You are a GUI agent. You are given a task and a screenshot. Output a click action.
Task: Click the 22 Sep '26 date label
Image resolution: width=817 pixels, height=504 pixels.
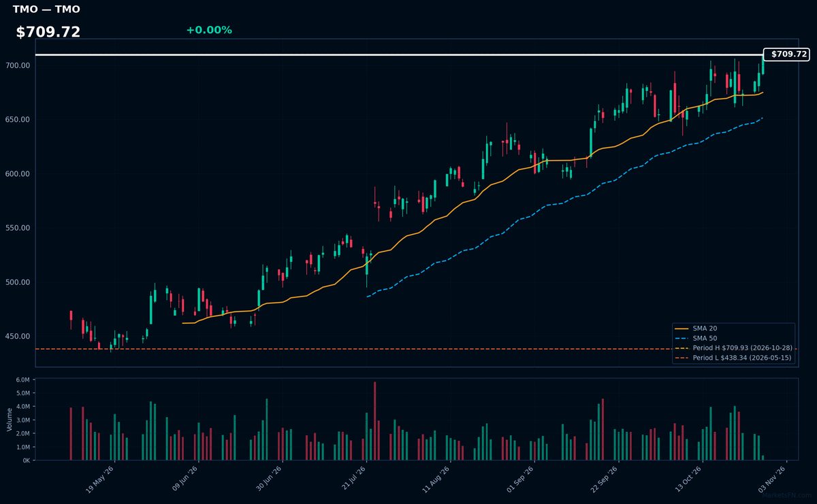(605, 480)
